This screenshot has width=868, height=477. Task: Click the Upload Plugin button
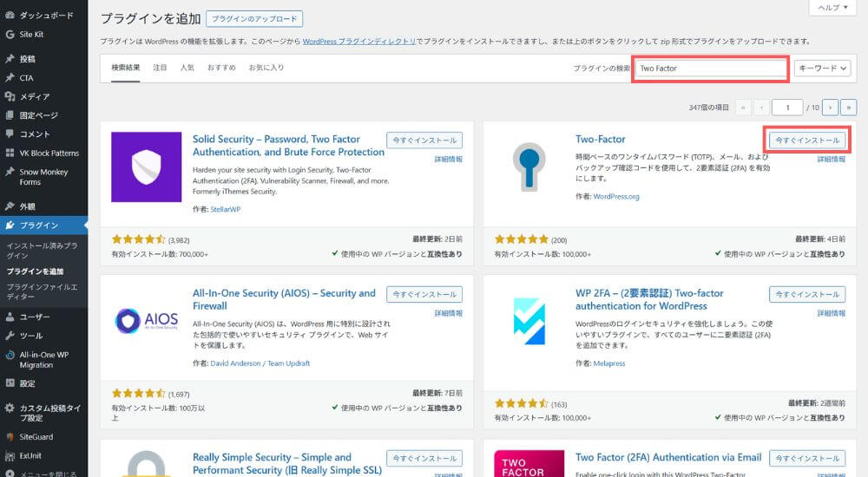[254, 18]
